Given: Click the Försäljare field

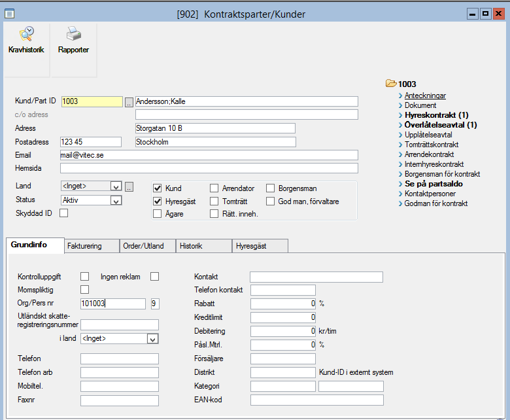Looking at the screenshot, I should 283,359.
